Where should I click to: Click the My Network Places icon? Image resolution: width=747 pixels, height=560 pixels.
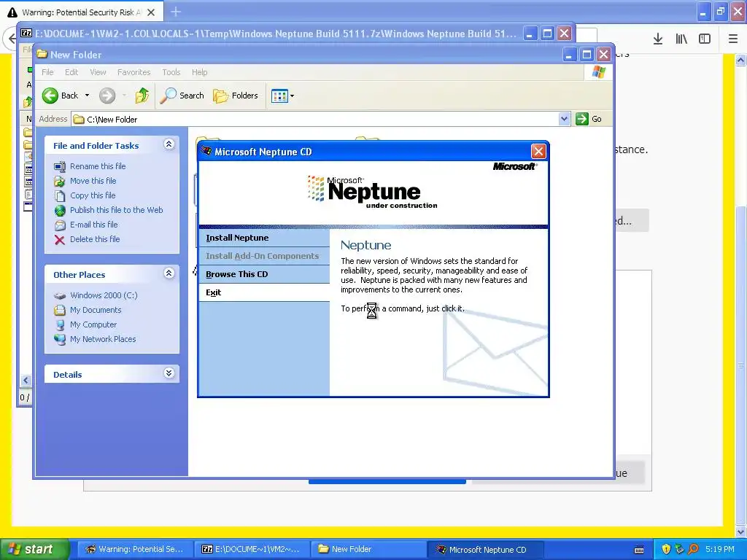point(60,340)
